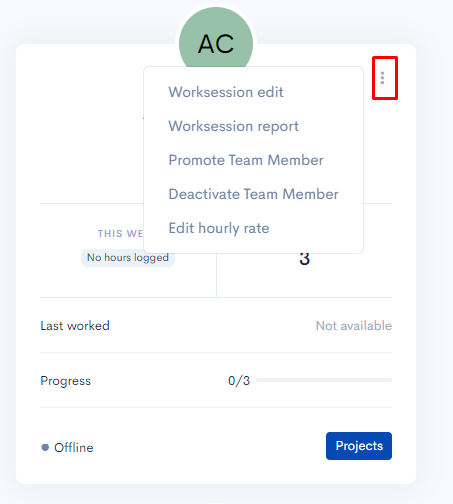Click the three-dot kebab menu icon
The width and height of the screenshot is (453, 504).
click(x=382, y=78)
